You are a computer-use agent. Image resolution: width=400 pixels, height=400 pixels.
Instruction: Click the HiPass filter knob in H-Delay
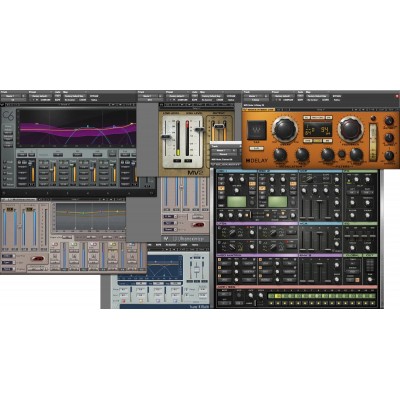point(328,155)
